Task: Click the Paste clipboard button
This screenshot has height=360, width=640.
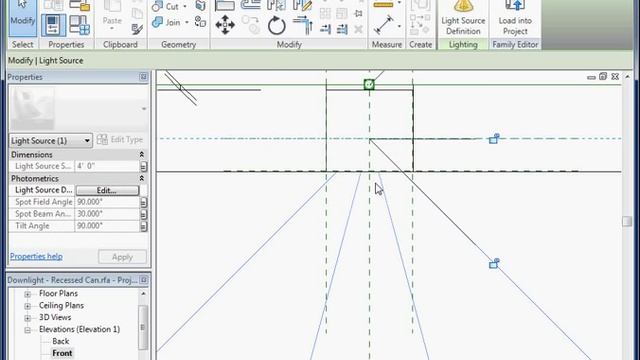Action: (x=112, y=16)
